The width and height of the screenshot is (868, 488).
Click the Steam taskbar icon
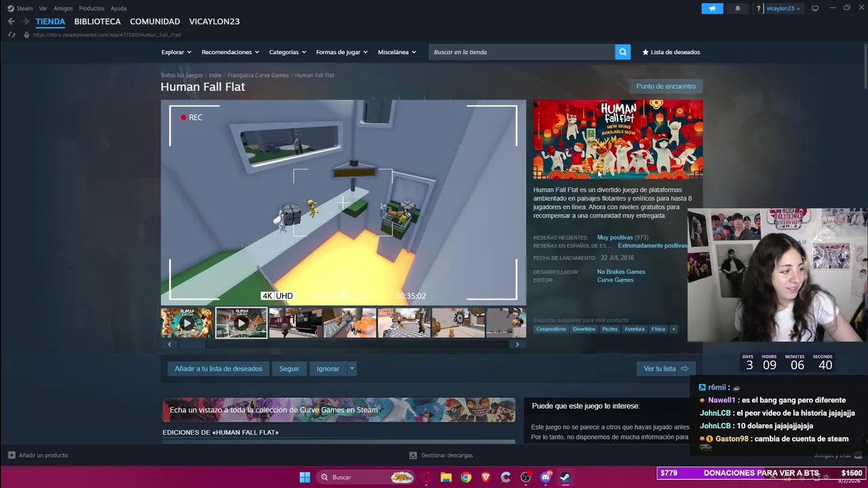(x=565, y=477)
